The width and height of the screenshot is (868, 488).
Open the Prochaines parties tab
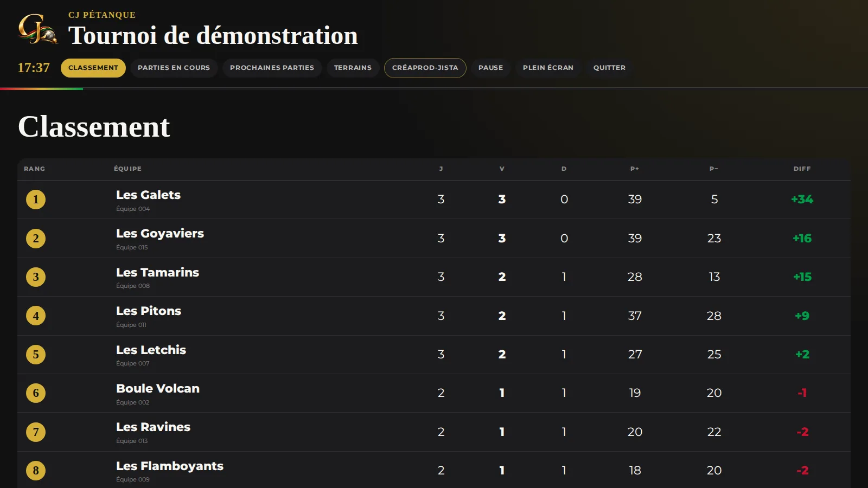[272, 68]
